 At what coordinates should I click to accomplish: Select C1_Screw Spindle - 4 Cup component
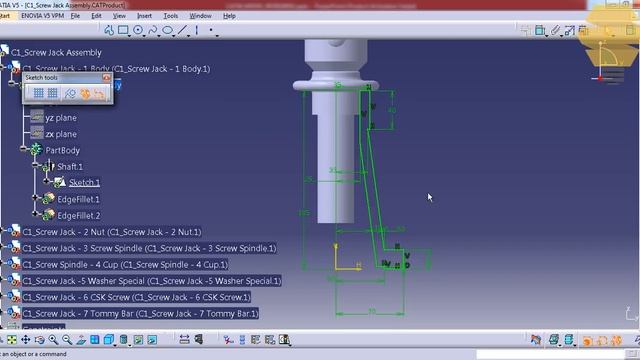tap(125, 264)
